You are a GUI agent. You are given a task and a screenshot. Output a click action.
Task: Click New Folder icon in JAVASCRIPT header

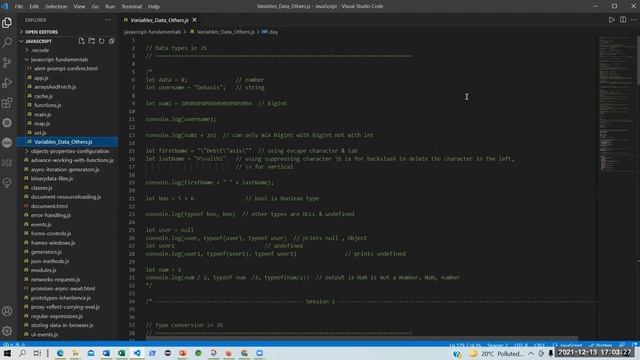tap(91, 41)
